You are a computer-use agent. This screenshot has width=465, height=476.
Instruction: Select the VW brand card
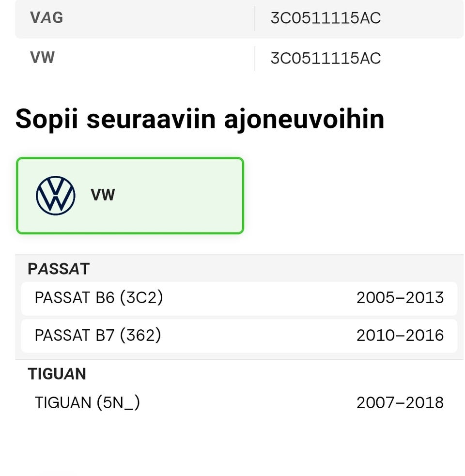(x=130, y=196)
